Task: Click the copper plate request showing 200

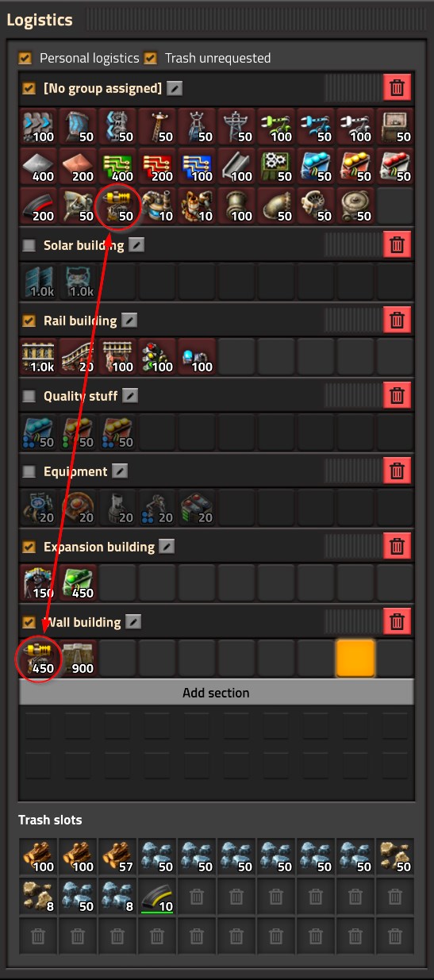Action: (x=78, y=164)
